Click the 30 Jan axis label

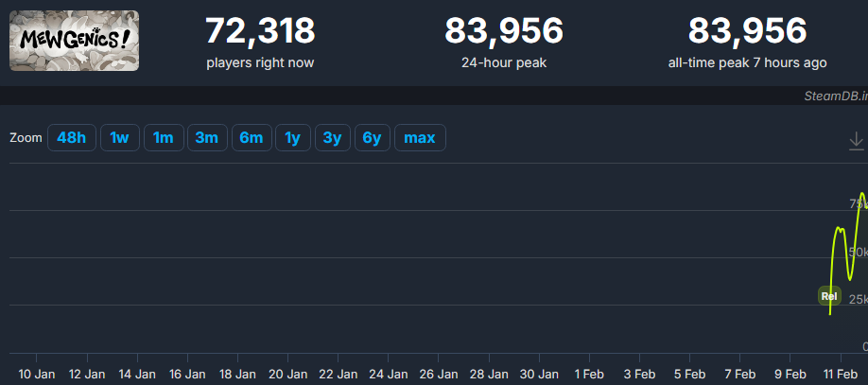(539, 374)
